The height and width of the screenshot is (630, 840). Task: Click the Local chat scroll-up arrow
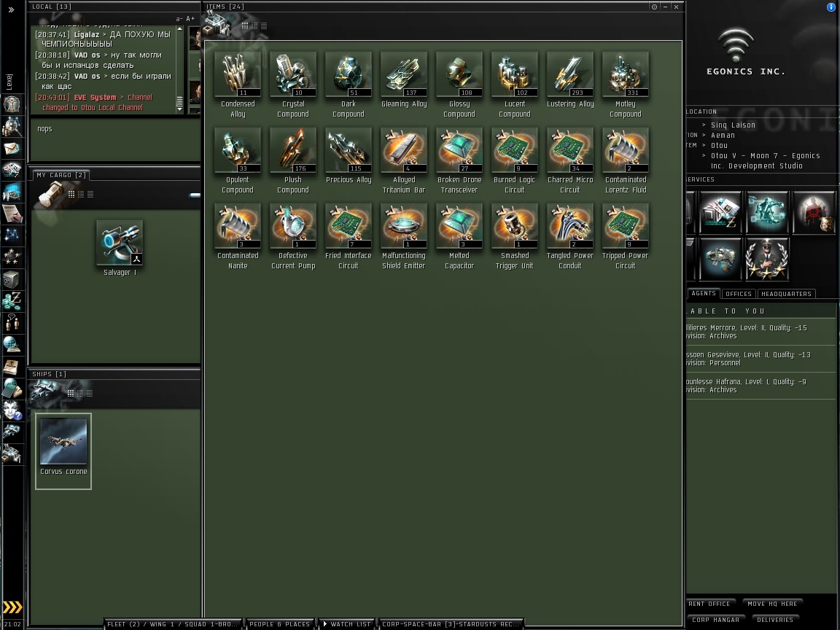[x=179, y=28]
